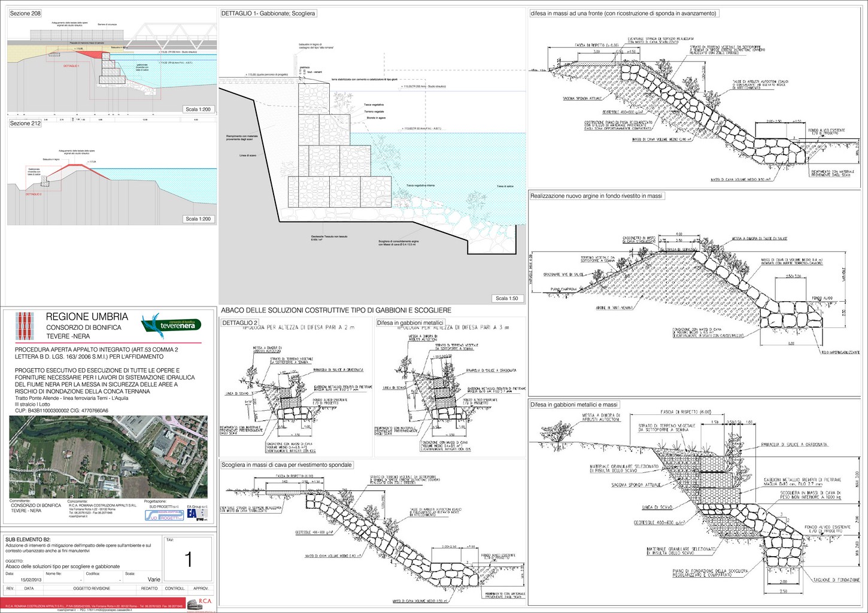Open the aerial site photo thumbnail

pos(108,457)
